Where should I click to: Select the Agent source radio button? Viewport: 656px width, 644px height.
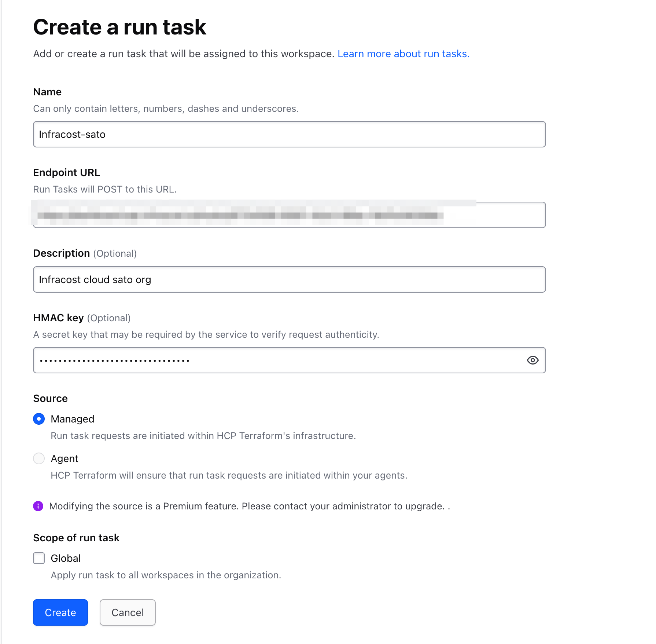point(39,458)
